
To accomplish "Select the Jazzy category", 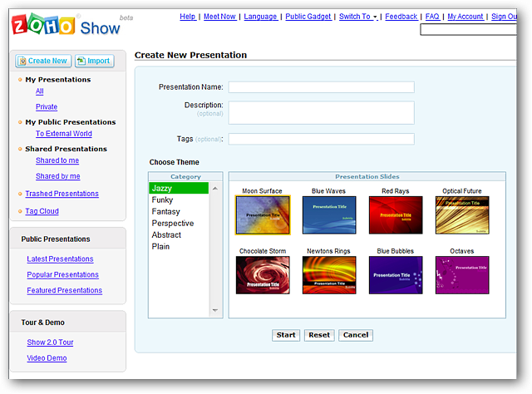I will [x=179, y=188].
